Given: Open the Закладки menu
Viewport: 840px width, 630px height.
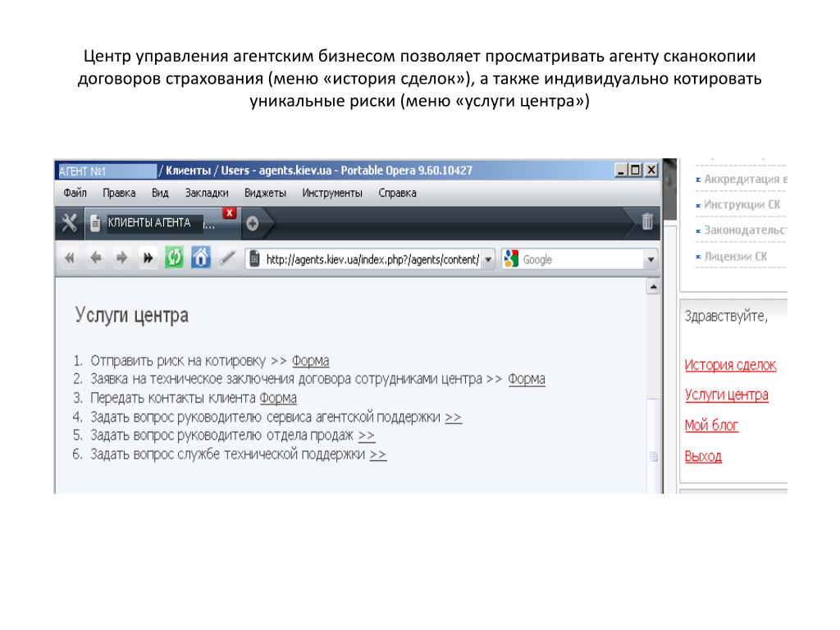Looking at the screenshot, I should (207, 193).
